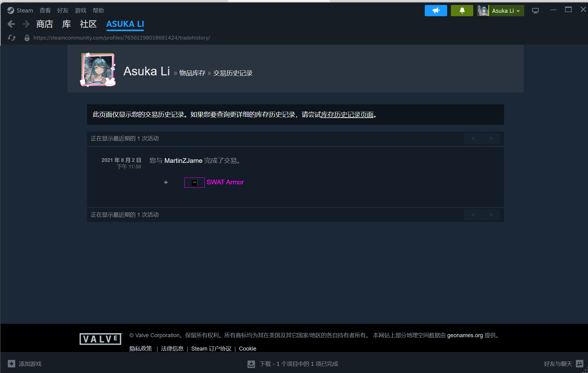Open the 隐私政策 footer link
The height and width of the screenshot is (373, 588).
(x=141, y=349)
